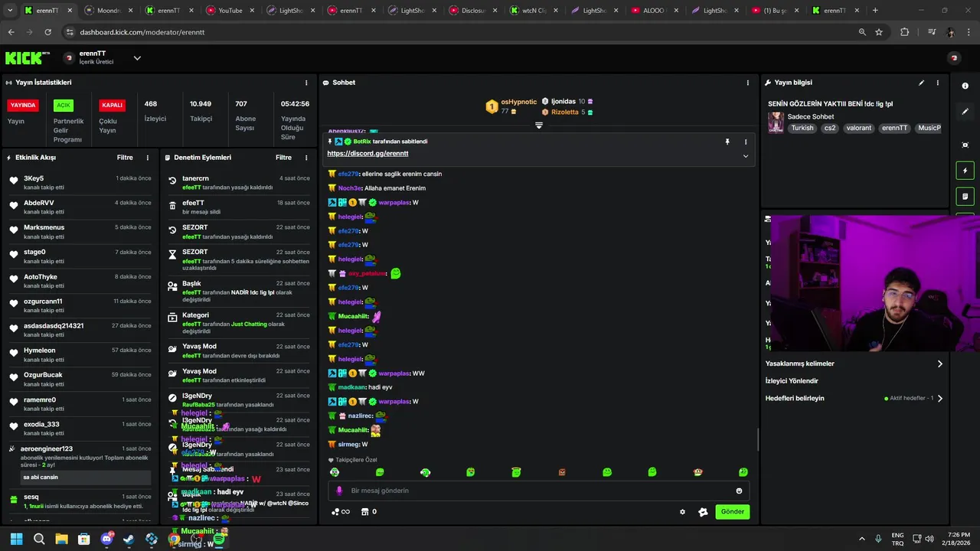980x551 pixels.
Task: Click Yavaş Mod devre dışı entry
Action: pyautogui.click(x=238, y=350)
